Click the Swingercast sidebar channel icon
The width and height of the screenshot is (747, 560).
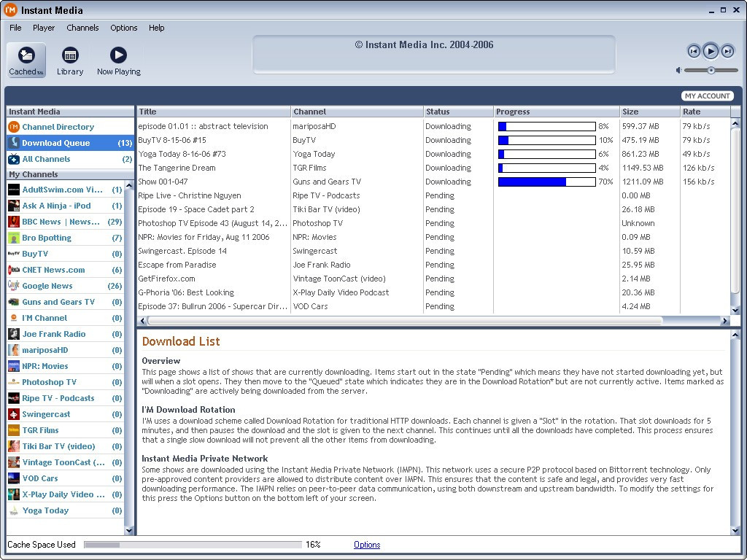[x=14, y=414]
